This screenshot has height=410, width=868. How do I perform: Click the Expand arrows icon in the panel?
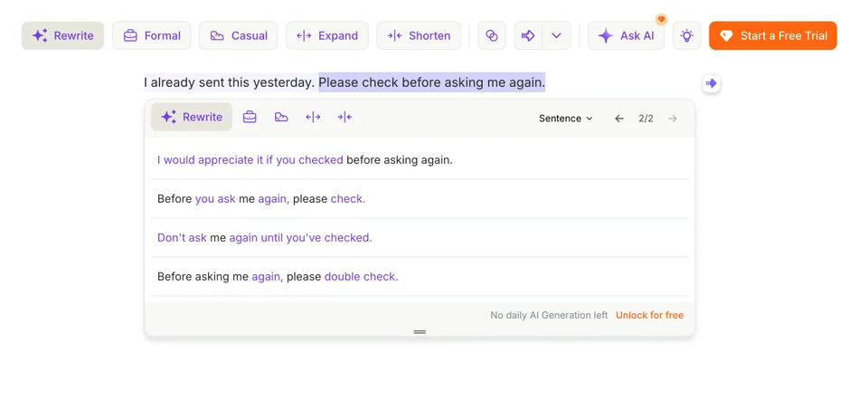coord(313,117)
